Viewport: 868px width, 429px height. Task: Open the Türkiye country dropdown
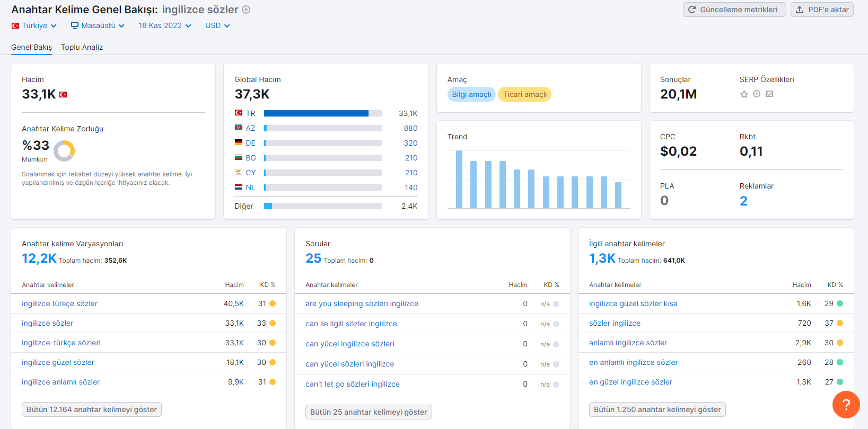pyautogui.click(x=34, y=25)
